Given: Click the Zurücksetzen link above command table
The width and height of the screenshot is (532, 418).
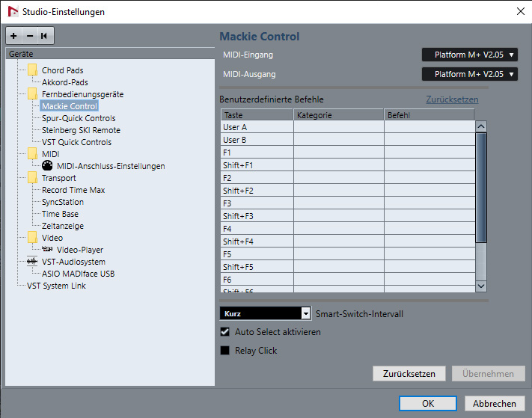Looking at the screenshot, I should point(452,99).
